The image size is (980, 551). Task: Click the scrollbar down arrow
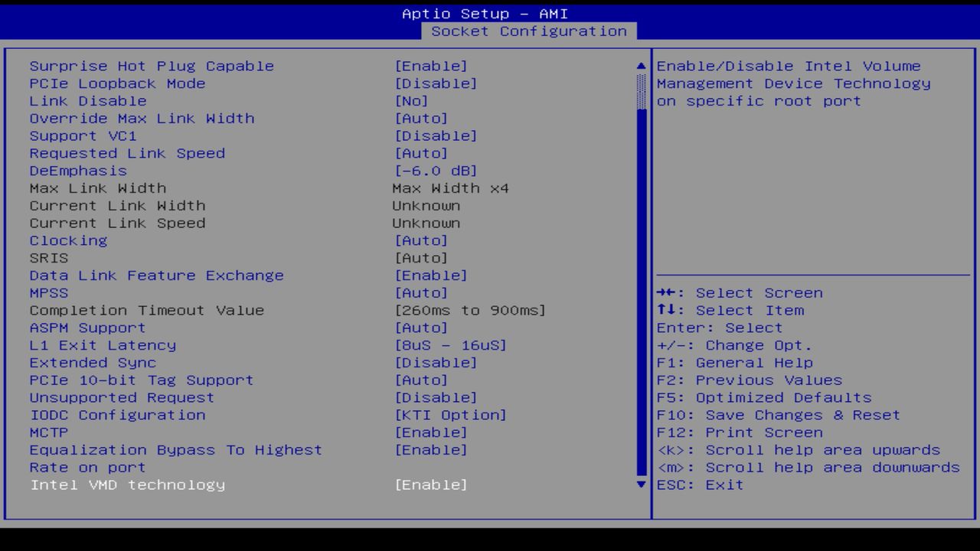coord(640,484)
